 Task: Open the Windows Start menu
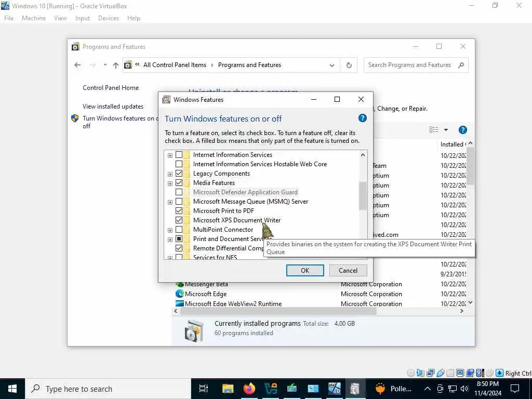click(12, 389)
